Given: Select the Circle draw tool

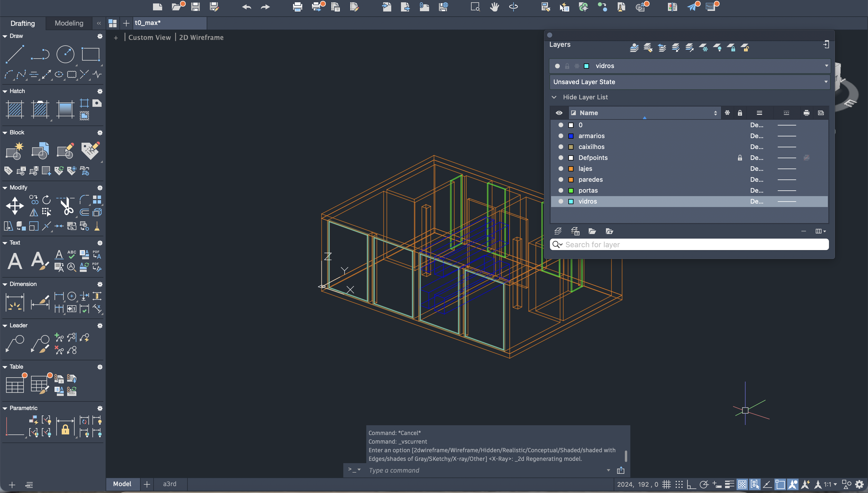Looking at the screenshot, I should coord(65,54).
